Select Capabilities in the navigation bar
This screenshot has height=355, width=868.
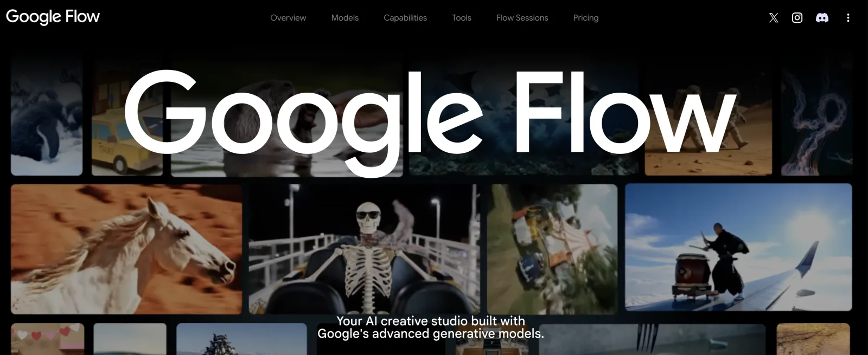405,18
